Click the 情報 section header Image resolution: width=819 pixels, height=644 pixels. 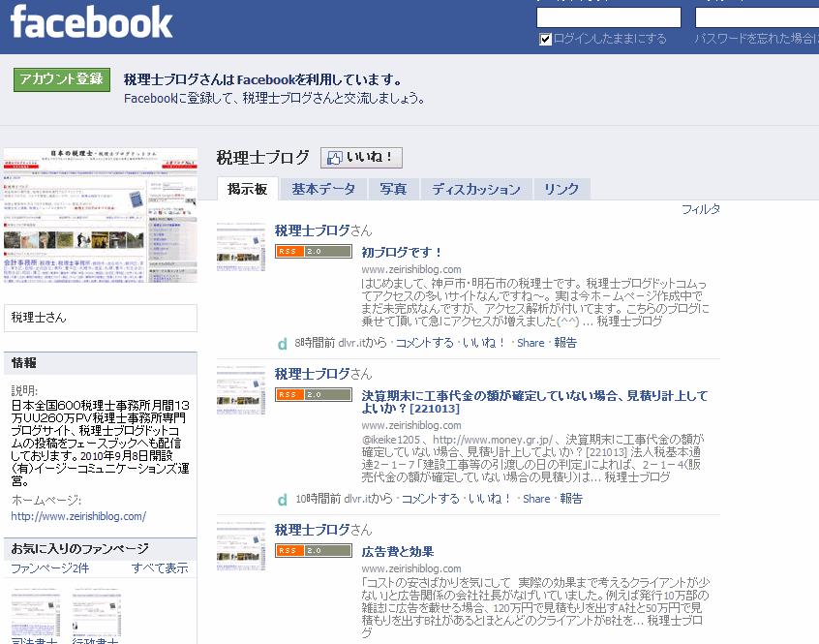(101, 363)
